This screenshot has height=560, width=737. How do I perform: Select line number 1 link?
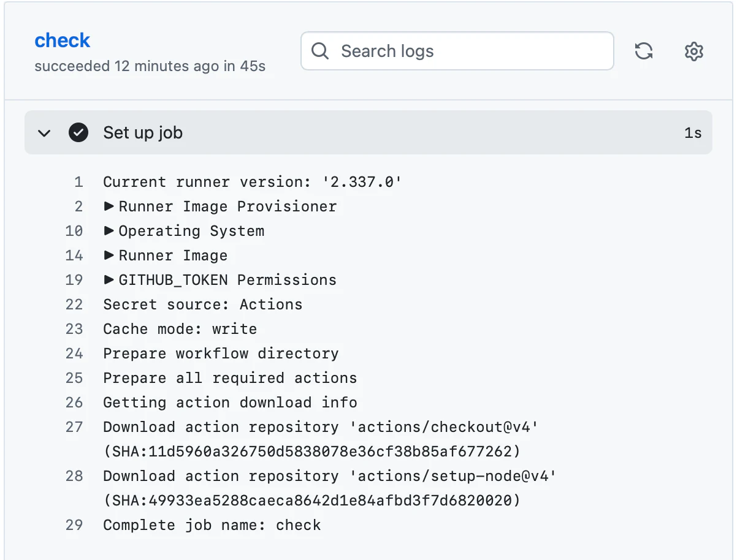(x=78, y=182)
